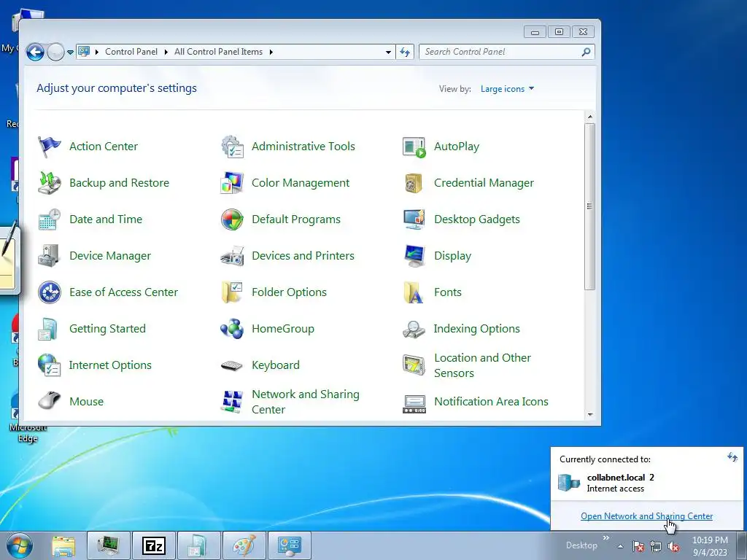Open the Notification Area Icons icon
The image size is (747, 560).
coord(414,404)
